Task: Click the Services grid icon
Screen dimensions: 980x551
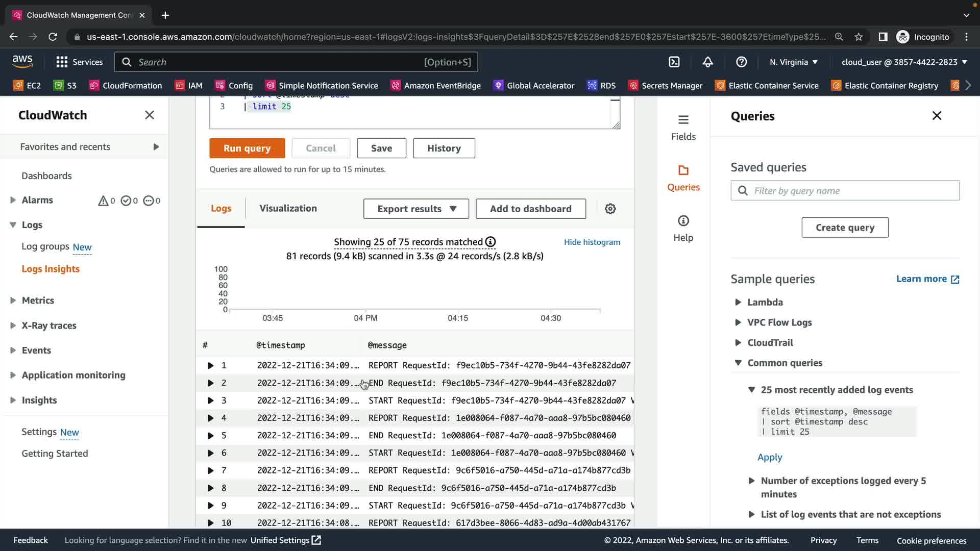Action: 62,62
